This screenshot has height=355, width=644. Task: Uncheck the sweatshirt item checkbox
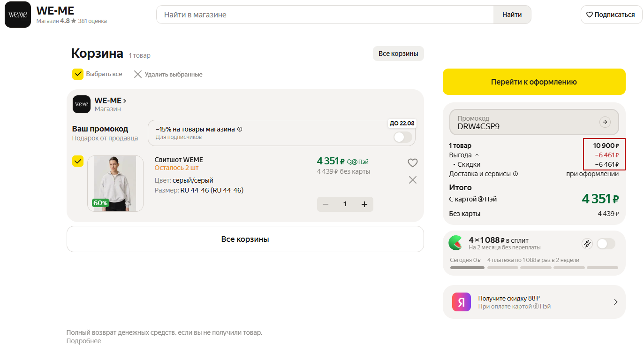click(78, 161)
